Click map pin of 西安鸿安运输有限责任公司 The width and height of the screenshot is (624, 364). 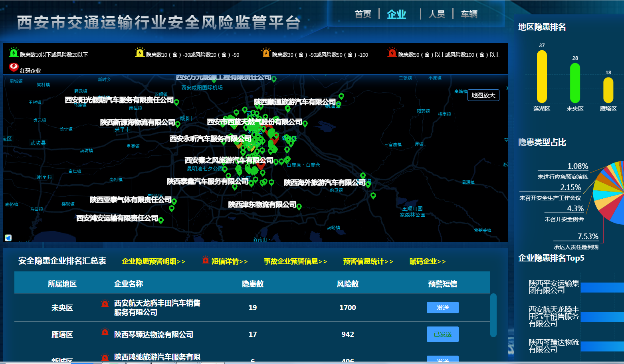(161, 220)
